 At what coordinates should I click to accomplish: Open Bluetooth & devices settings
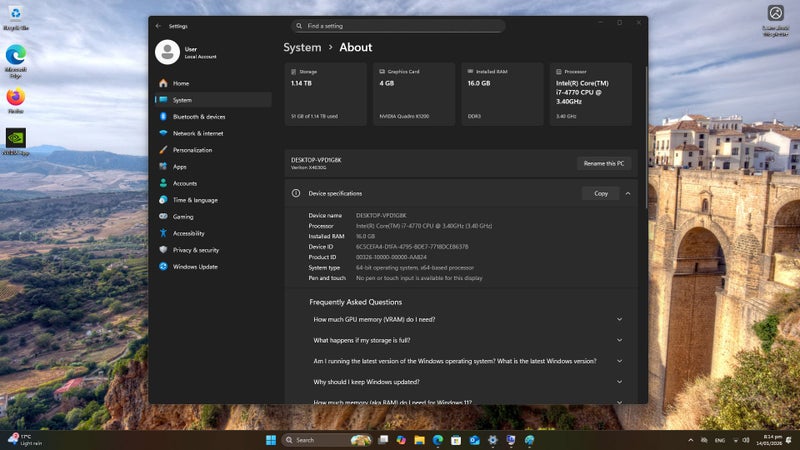(x=213, y=117)
